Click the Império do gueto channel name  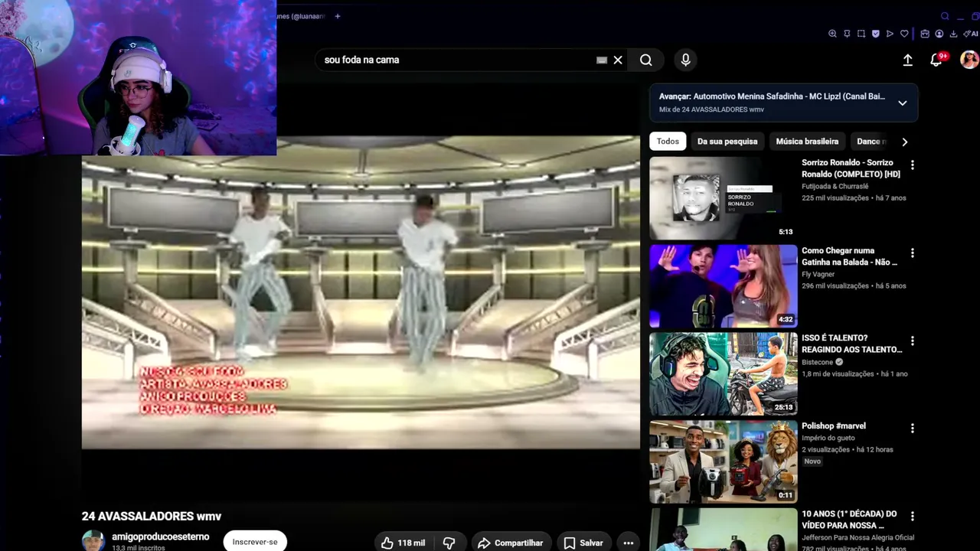(828, 438)
